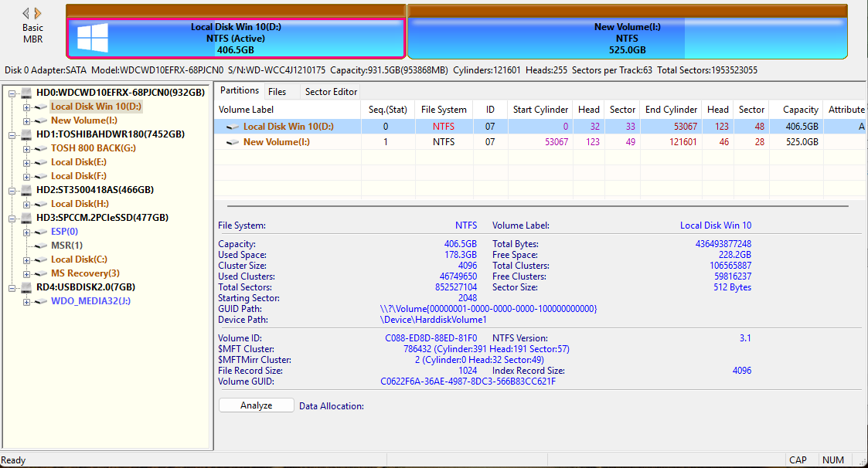The image size is (868, 468).
Task: Click HD0 hard disk icon in tree
Action: coord(26,93)
